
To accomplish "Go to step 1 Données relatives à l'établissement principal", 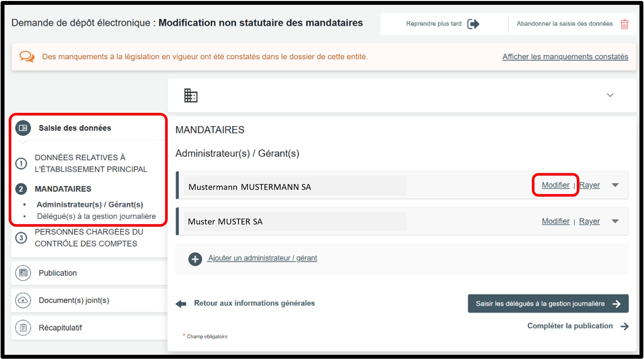I will pos(91,163).
